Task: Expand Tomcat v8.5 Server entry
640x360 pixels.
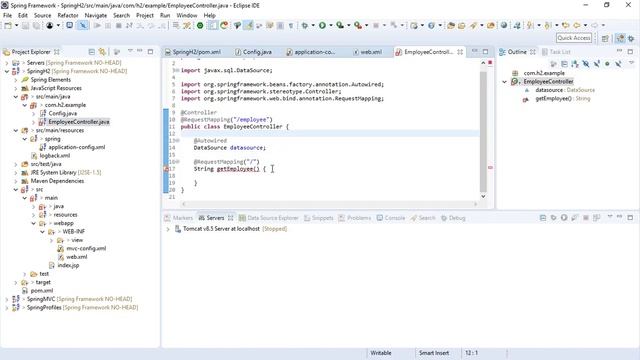Action: pyautogui.click(x=168, y=229)
